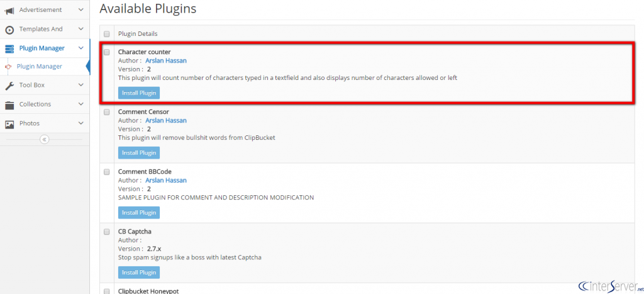Collapse the sidebar with double-arrow icon

pos(45,139)
